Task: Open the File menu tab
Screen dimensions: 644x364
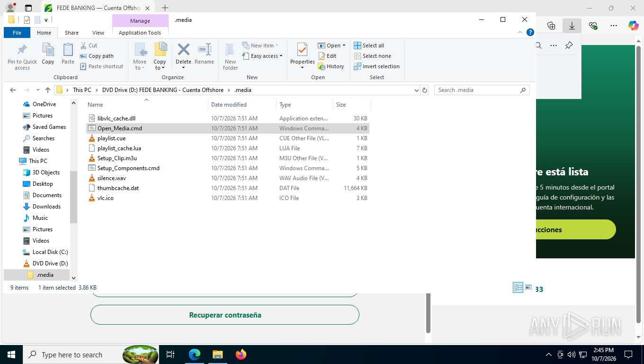Action: (17, 33)
